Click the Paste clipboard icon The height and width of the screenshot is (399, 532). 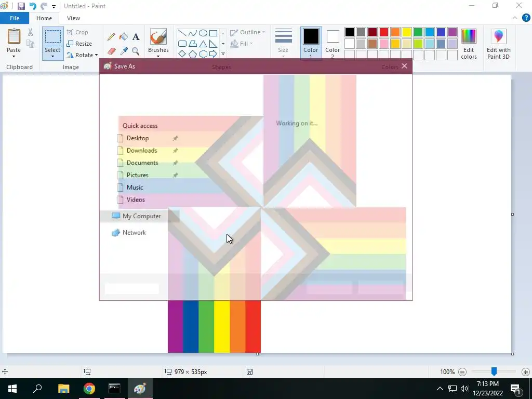pos(14,36)
